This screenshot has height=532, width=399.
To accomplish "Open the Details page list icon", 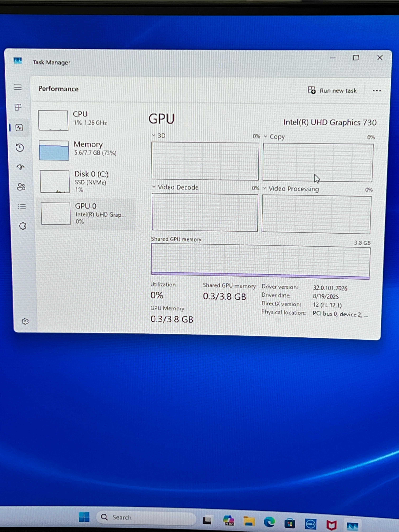I will (x=22, y=206).
